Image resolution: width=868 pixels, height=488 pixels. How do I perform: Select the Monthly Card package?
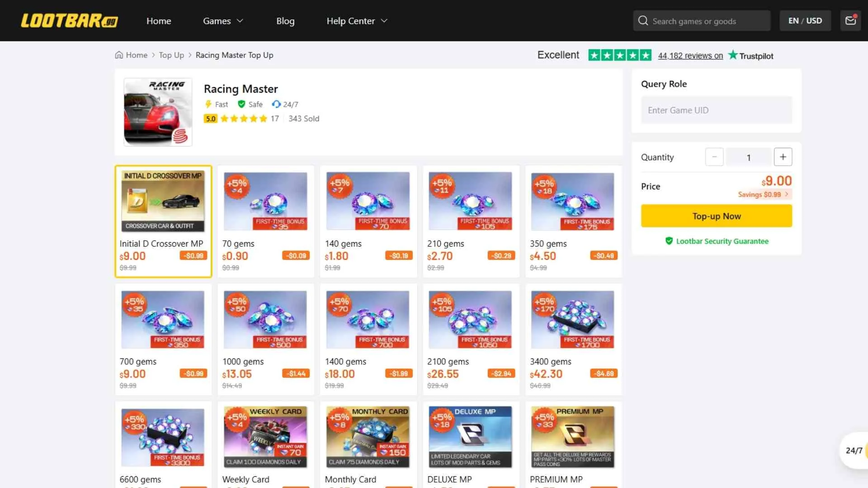click(368, 445)
